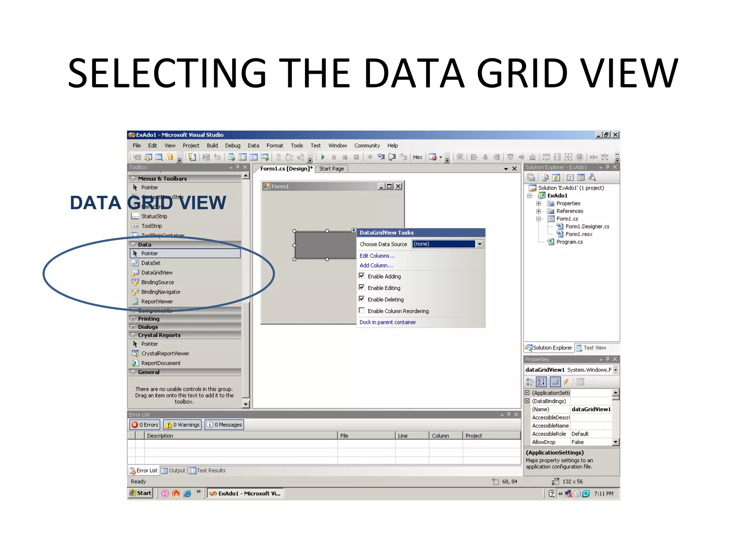Click the Start Debugging play icon
Screen dimensions: 747x560
pyautogui.click(x=323, y=157)
